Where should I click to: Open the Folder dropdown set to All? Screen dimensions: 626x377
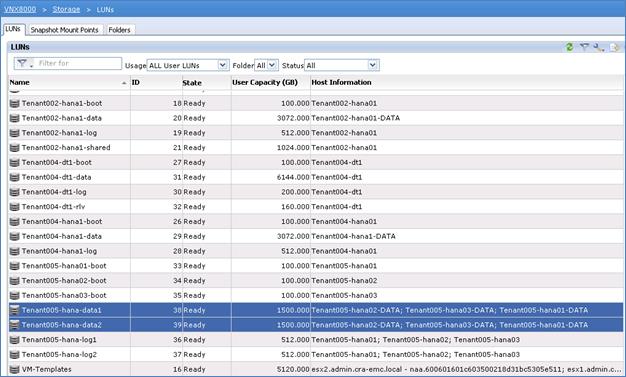pyautogui.click(x=266, y=65)
